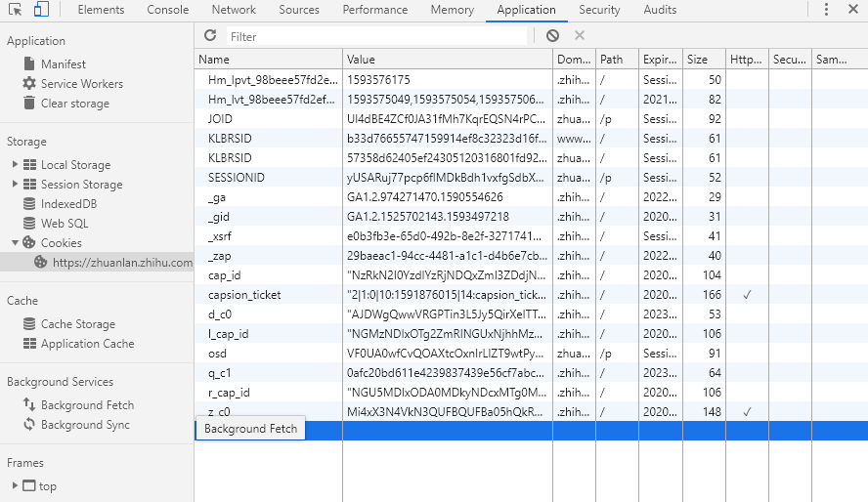Clear all cookies with the block icon
Screen dimensions: 868x502
pyautogui.click(x=552, y=36)
